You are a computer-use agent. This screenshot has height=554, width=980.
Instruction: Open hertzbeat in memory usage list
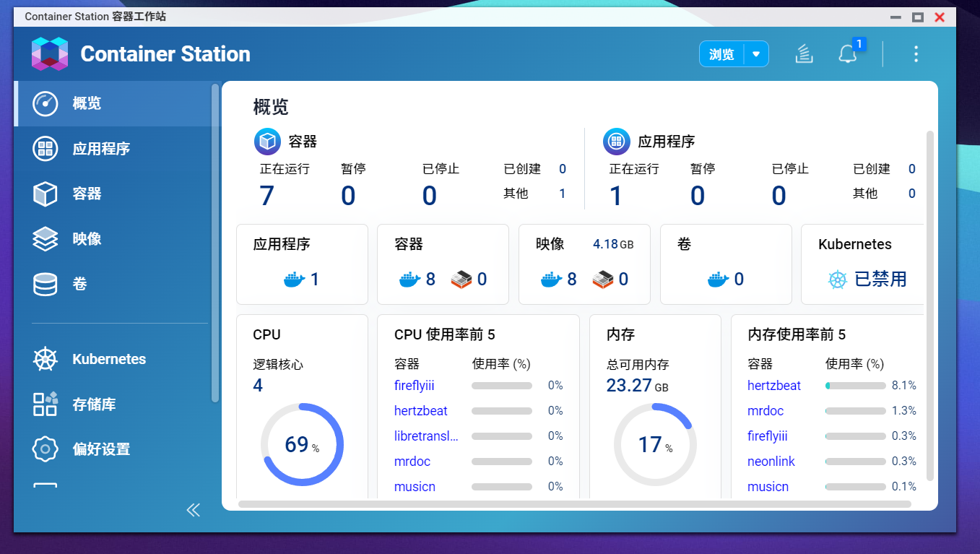pos(774,386)
